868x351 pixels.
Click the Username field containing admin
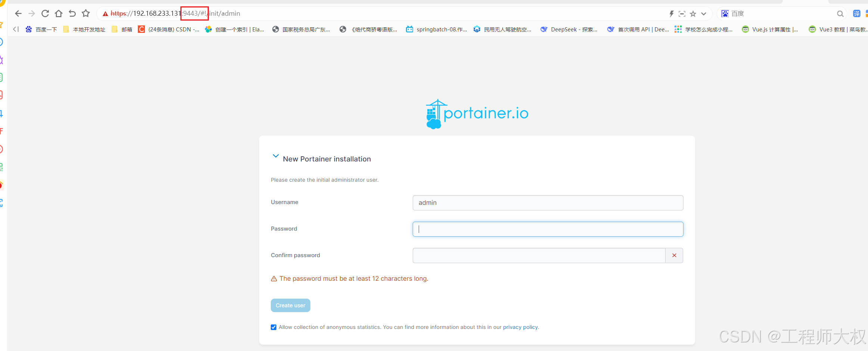[x=548, y=203]
